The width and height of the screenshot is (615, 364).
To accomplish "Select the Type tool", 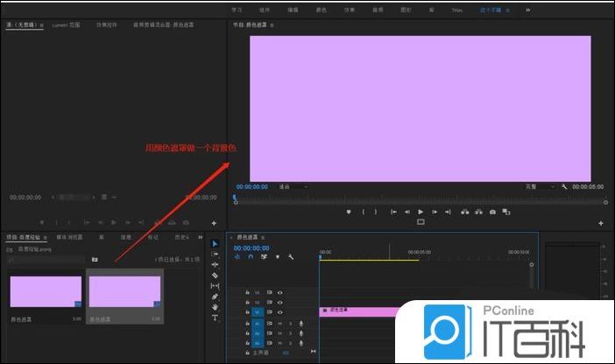I will click(215, 318).
